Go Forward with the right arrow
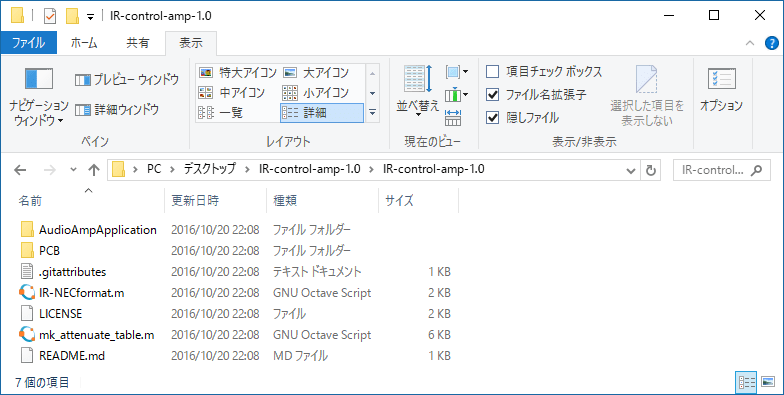 coord(50,170)
